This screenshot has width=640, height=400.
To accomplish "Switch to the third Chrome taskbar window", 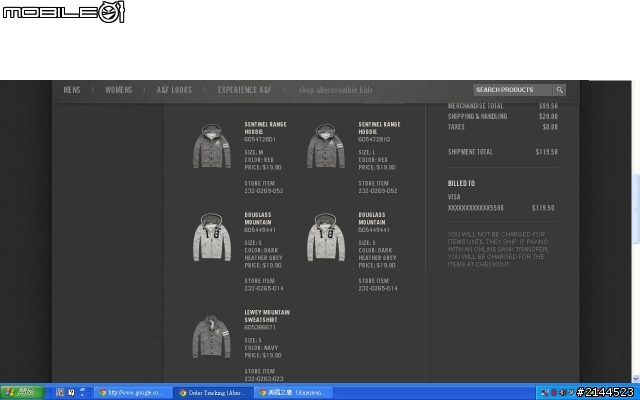I will 293,393.
